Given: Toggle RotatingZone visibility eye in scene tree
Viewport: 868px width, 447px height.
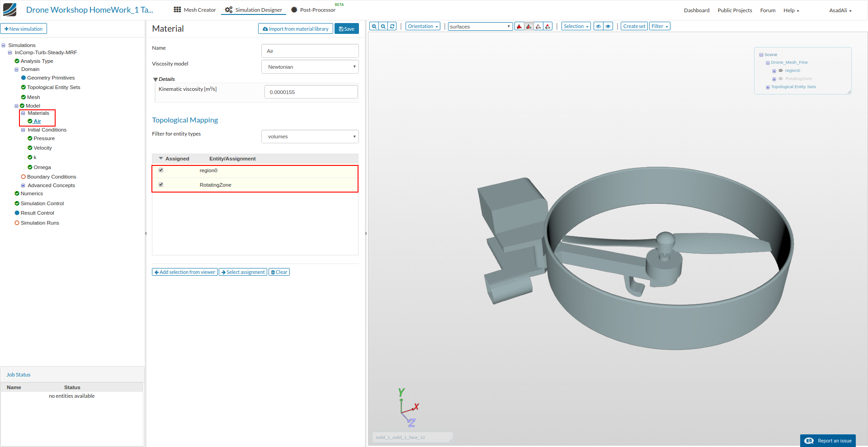Looking at the screenshot, I should (x=781, y=79).
